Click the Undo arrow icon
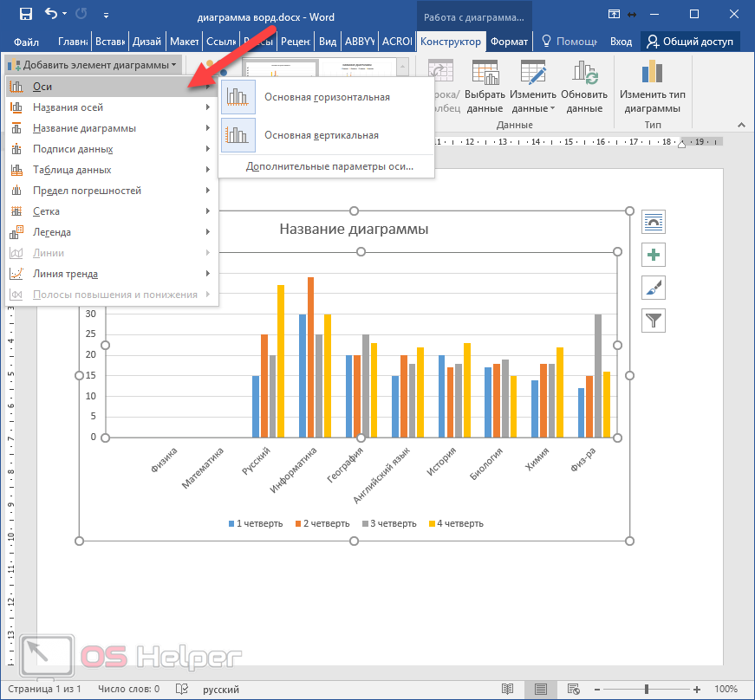755x700 pixels. tap(51, 15)
